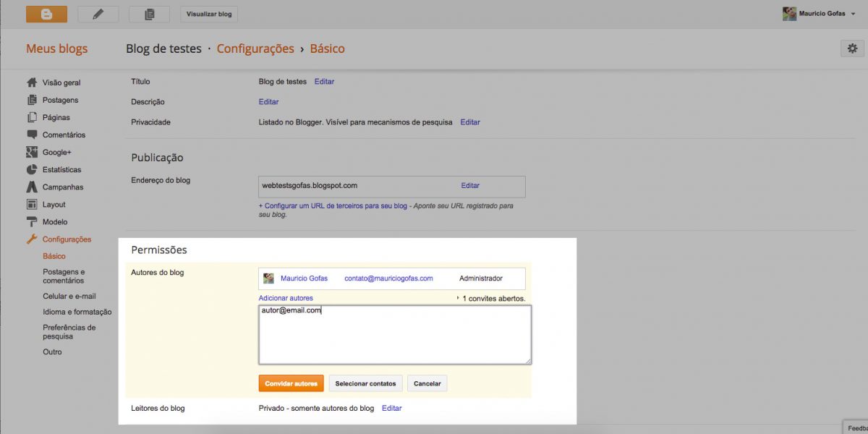Click Configurar um URL de terceiros link
The image size is (868, 434).
(x=333, y=206)
